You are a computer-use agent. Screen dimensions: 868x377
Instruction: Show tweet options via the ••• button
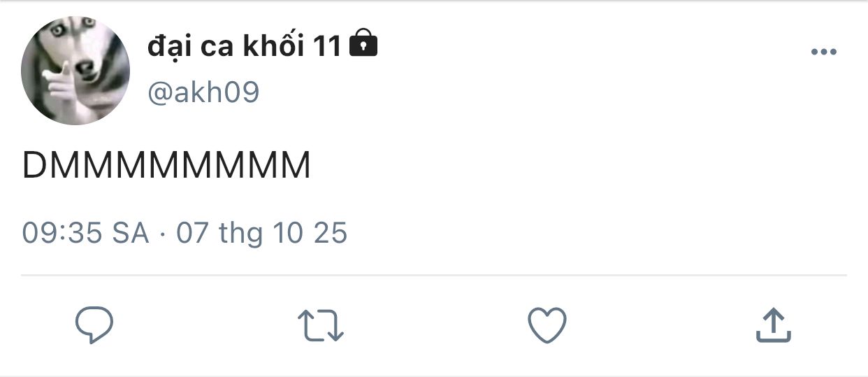[x=823, y=52]
